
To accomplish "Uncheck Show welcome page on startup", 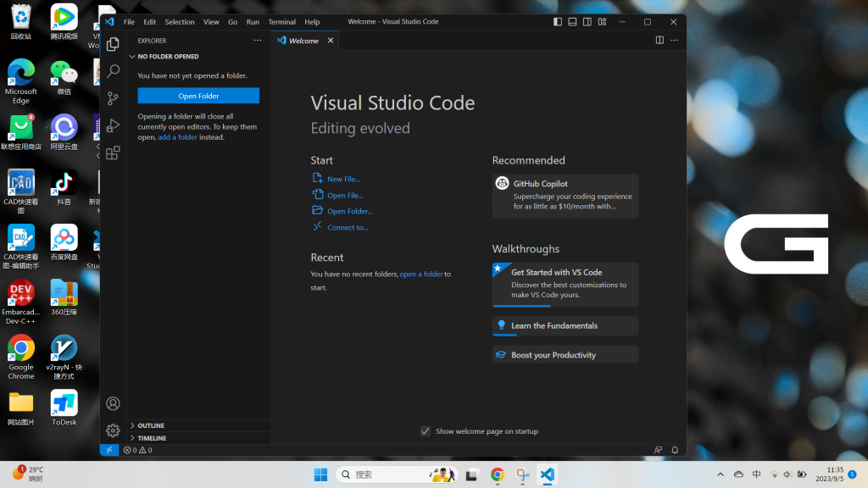I will click(x=426, y=431).
